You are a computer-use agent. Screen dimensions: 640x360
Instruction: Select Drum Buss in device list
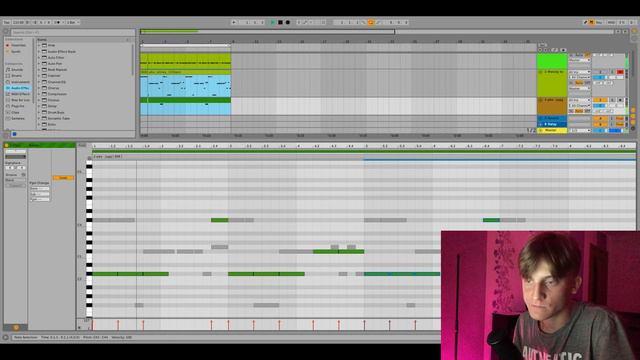(x=56, y=112)
